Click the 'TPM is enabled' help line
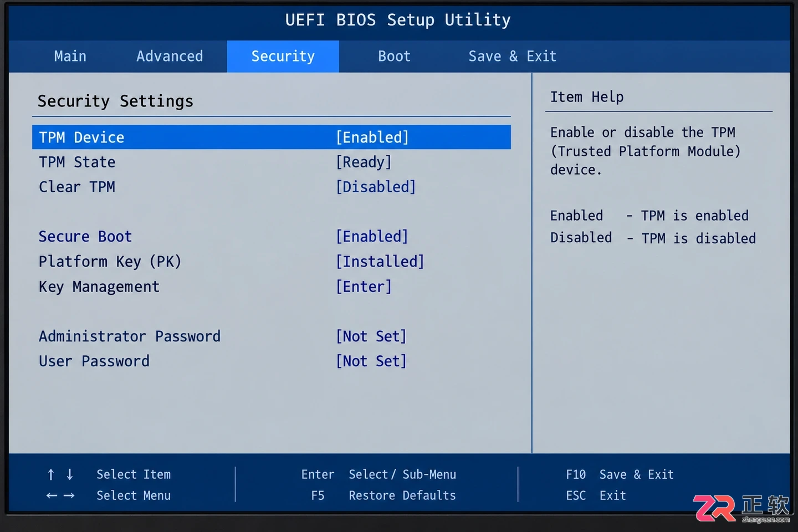The height and width of the screenshot is (532, 798). (x=649, y=216)
